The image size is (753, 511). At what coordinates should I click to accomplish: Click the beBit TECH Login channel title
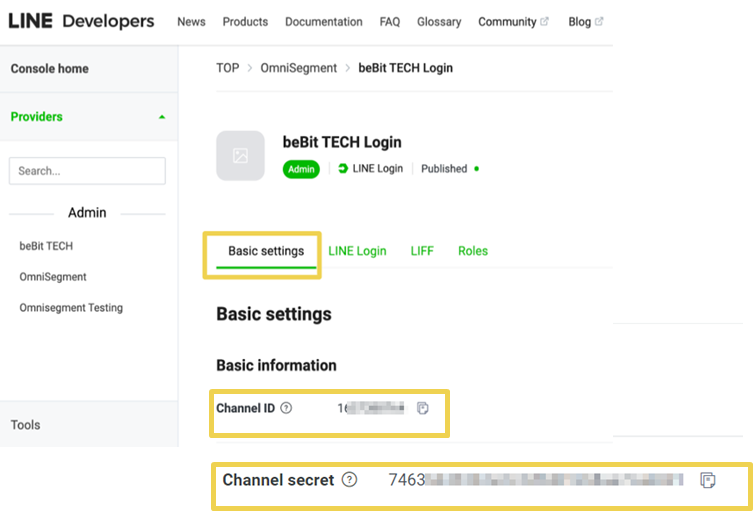tap(342, 143)
